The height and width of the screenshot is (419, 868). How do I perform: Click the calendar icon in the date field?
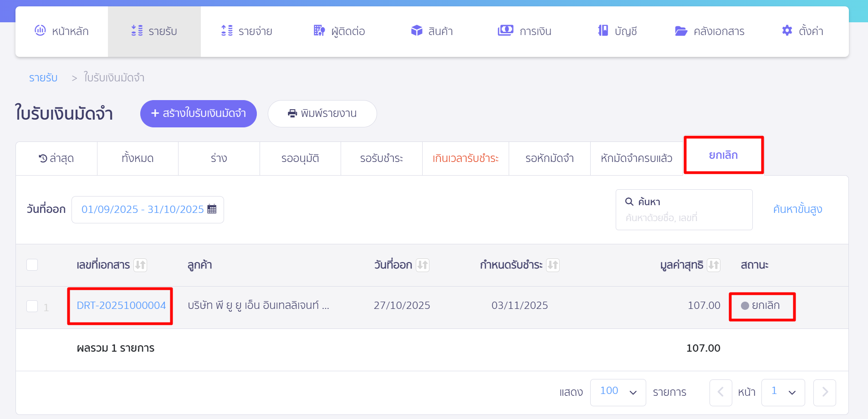click(x=212, y=209)
